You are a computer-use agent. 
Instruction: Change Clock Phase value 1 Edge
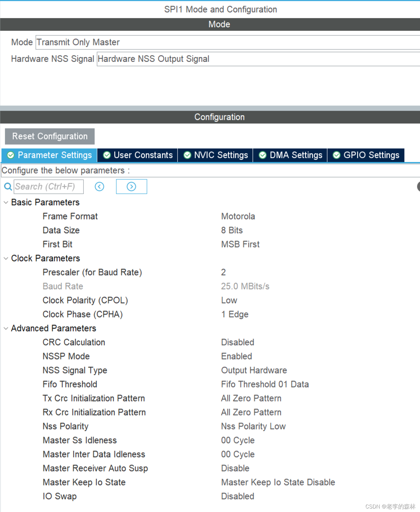(235, 314)
